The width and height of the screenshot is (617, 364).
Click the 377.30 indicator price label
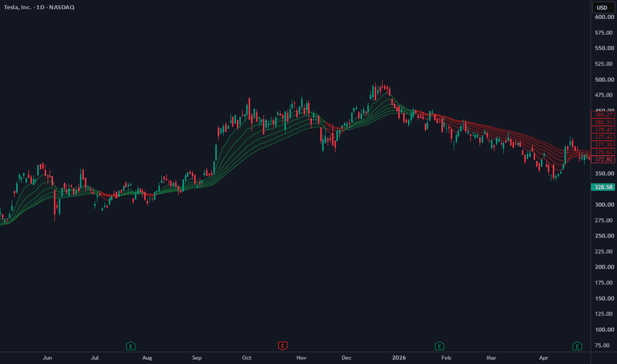(603, 144)
